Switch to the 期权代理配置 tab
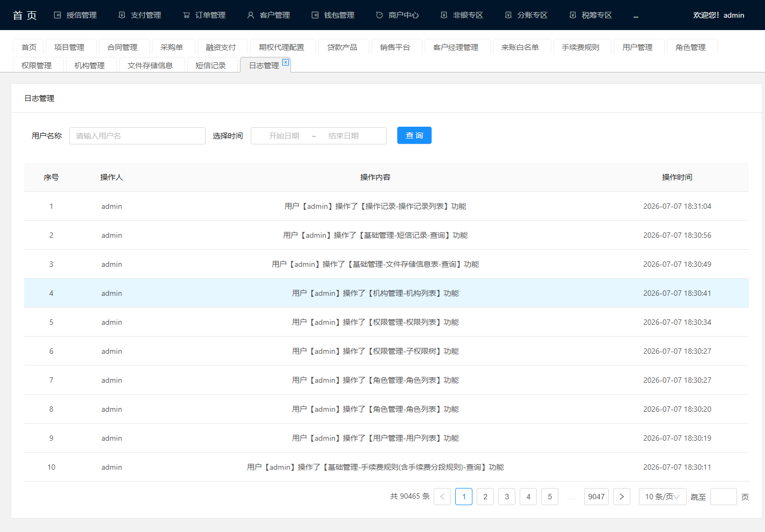The width and height of the screenshot is (765, 532). (282, 47)
